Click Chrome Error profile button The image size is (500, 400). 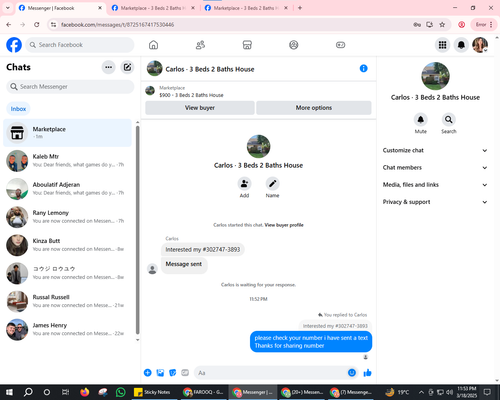click(483, 25)
